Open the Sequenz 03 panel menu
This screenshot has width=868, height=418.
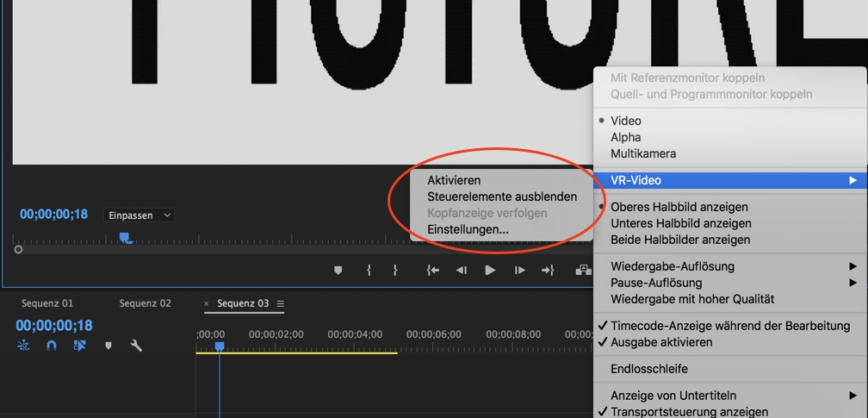click(x=281, y=303)
